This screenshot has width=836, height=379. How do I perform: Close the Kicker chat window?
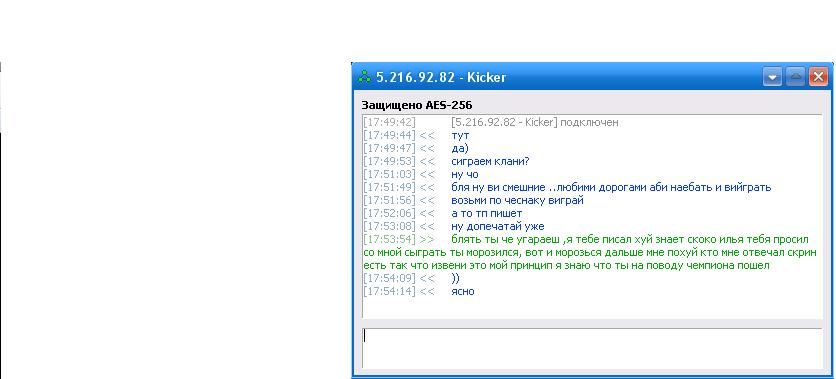tap(818, 77)
